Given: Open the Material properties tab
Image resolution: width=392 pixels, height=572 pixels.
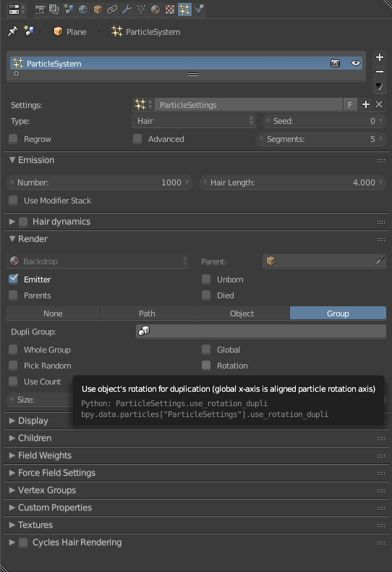Looking at the screenshot, I should click(x=155, y=9).
